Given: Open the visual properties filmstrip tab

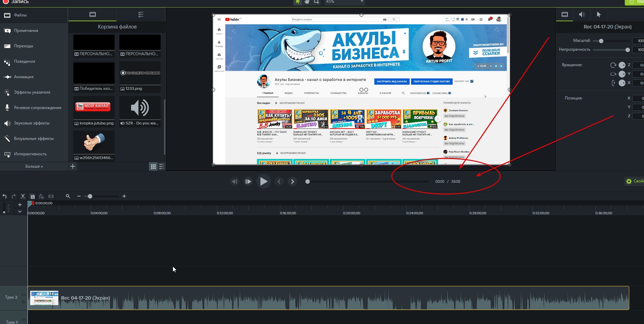Looking at the screenshot, I should [x=565, y=14].
